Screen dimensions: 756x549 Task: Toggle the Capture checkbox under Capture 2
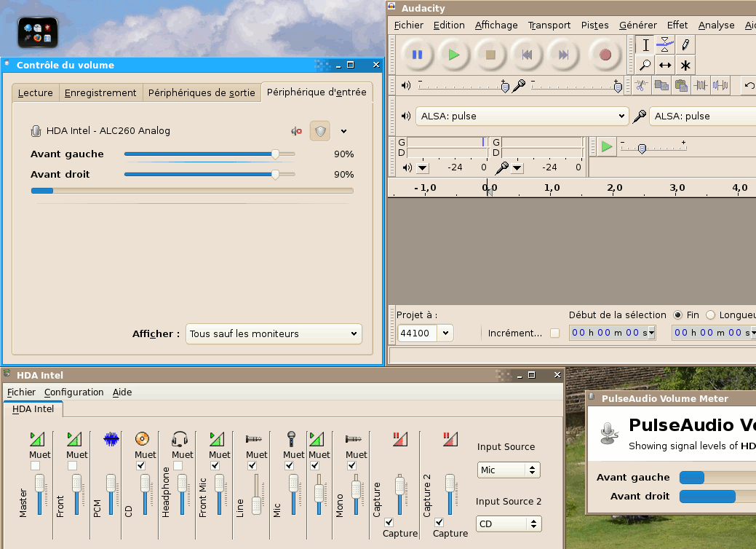(x=439, y=523)
